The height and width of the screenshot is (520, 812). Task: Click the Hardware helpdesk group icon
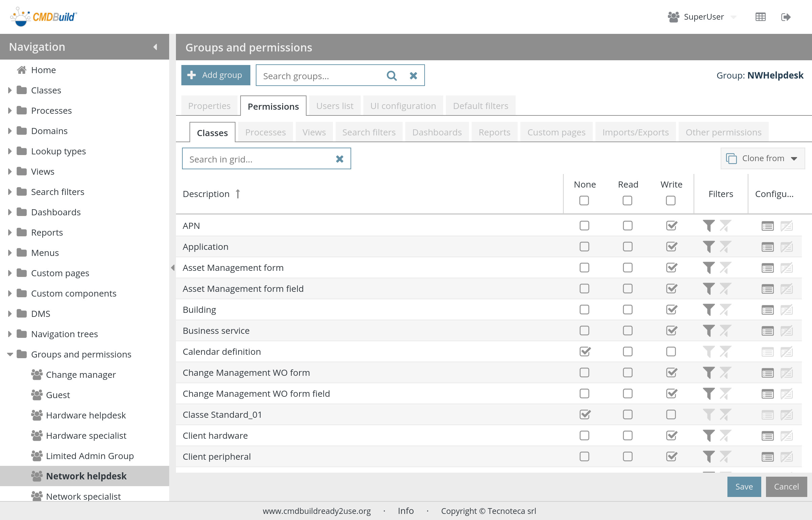37,415
